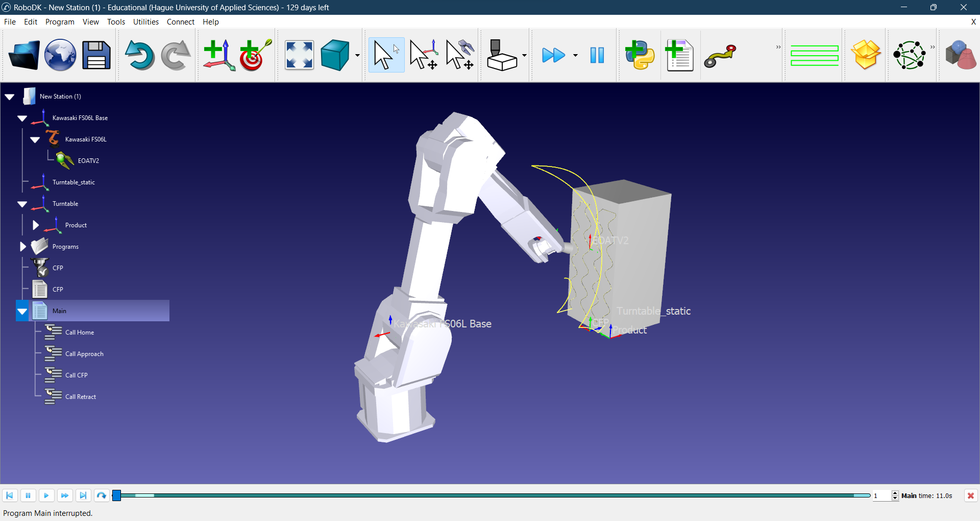Add new program sheet icon

(x=680, y=55)
